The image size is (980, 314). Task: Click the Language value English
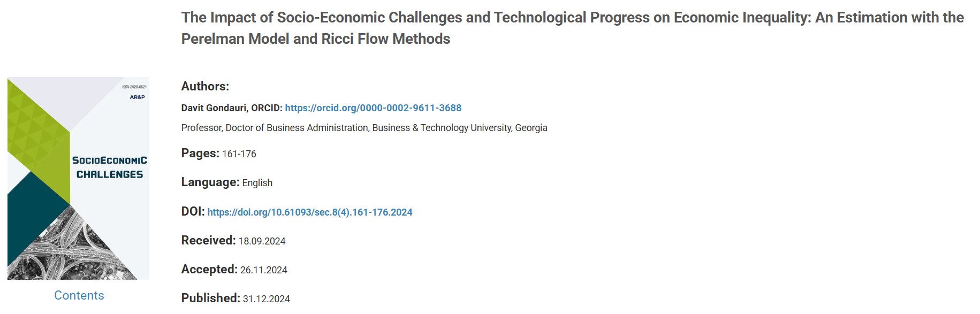pos(257,183)
